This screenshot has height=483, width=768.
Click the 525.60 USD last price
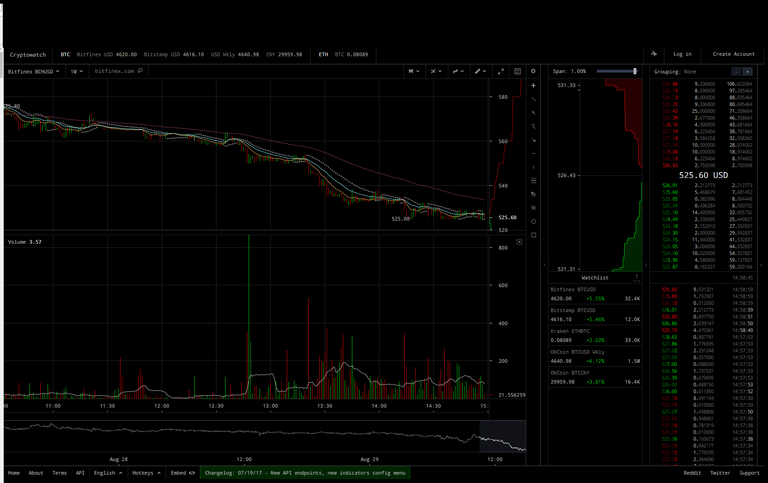[703, 175]
